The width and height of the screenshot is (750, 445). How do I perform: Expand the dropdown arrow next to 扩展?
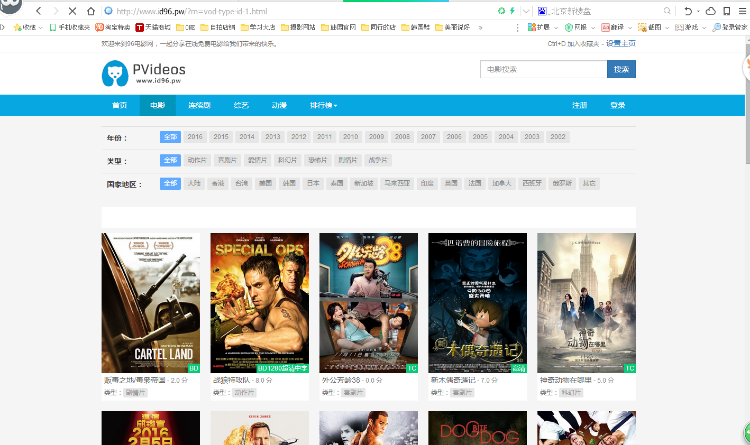coord(556,28)
